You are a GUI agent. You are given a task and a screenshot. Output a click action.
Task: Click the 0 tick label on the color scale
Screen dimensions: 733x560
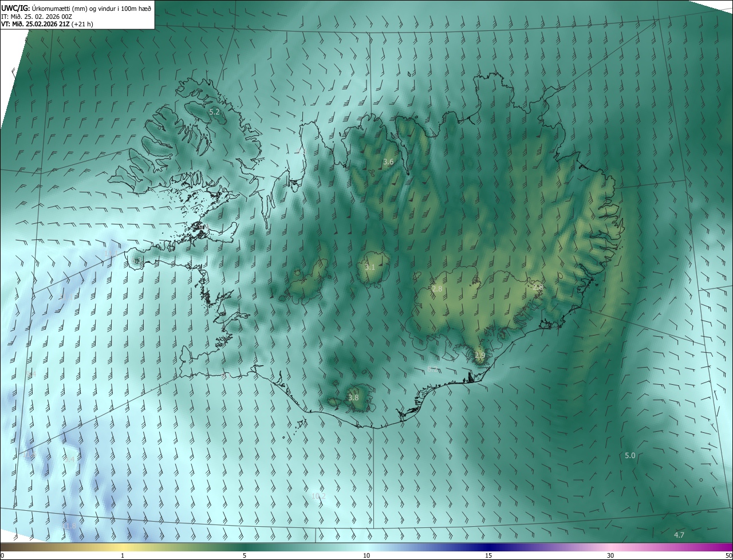click(x=2, y=556)
